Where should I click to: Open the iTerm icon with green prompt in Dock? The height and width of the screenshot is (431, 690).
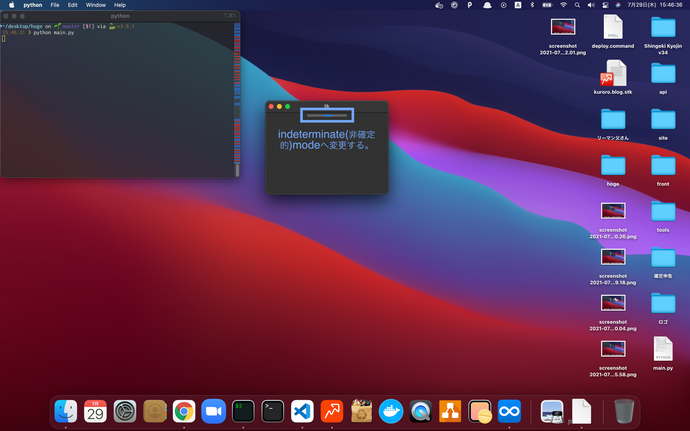[x=243, y=411]
